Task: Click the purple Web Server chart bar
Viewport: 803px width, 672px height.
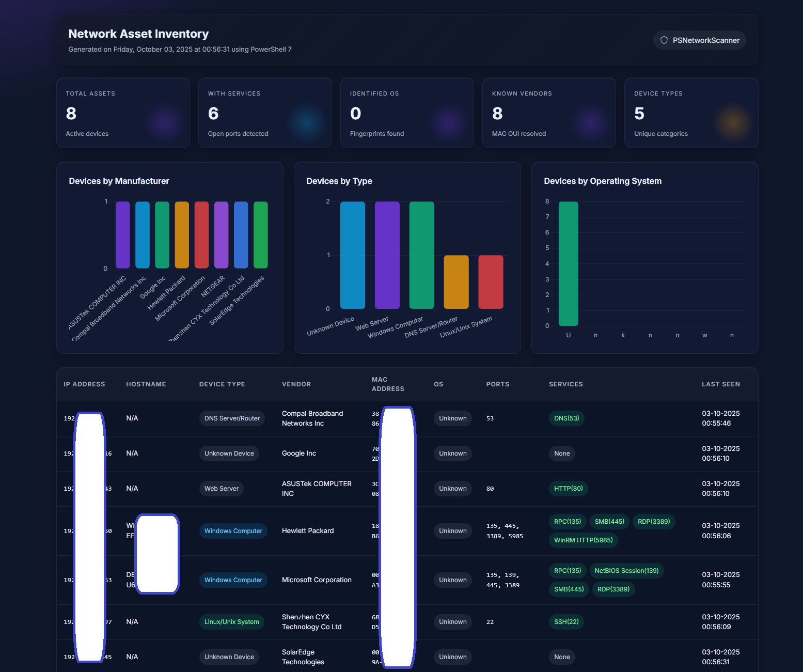Action: (x=387, y=255)
